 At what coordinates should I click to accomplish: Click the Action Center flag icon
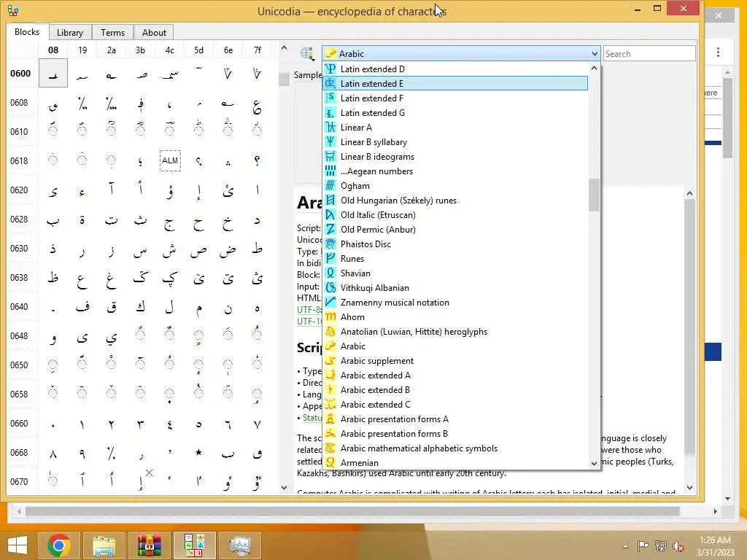click(643, 546)
